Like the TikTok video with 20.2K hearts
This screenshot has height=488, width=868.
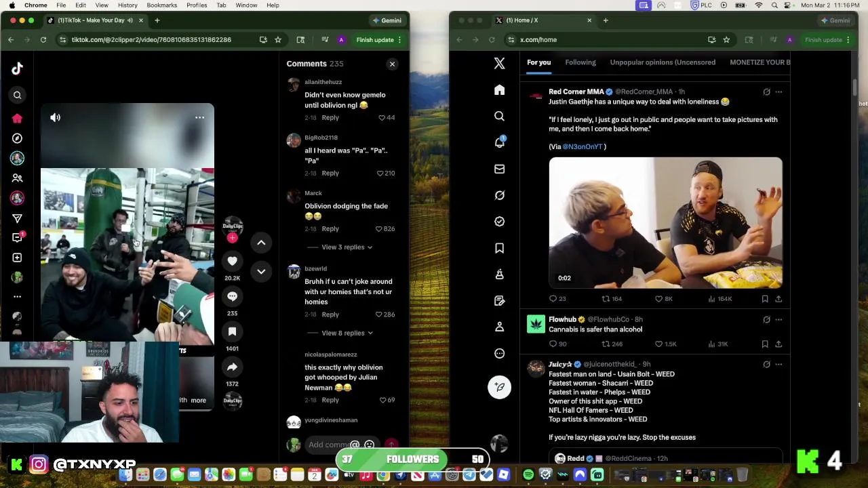click(232, 261)
